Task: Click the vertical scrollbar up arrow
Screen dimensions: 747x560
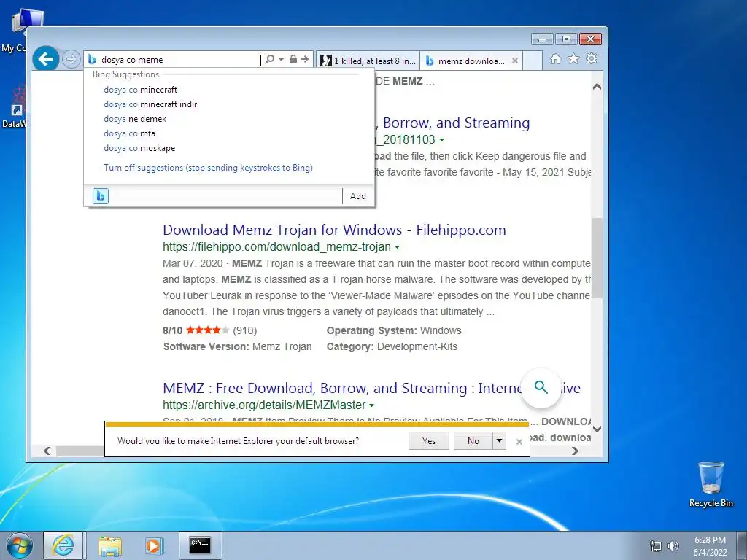Action: (597, 87)
